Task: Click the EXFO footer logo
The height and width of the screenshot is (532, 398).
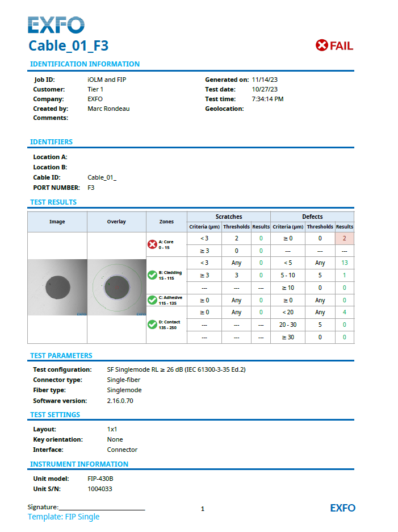Action: [x=342, y=508]
